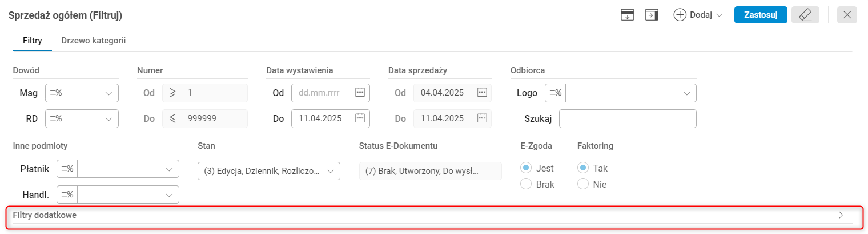The height and width of the screenshot is (234, 868).
Task: Select the Filtry tab
Action: 32,41
